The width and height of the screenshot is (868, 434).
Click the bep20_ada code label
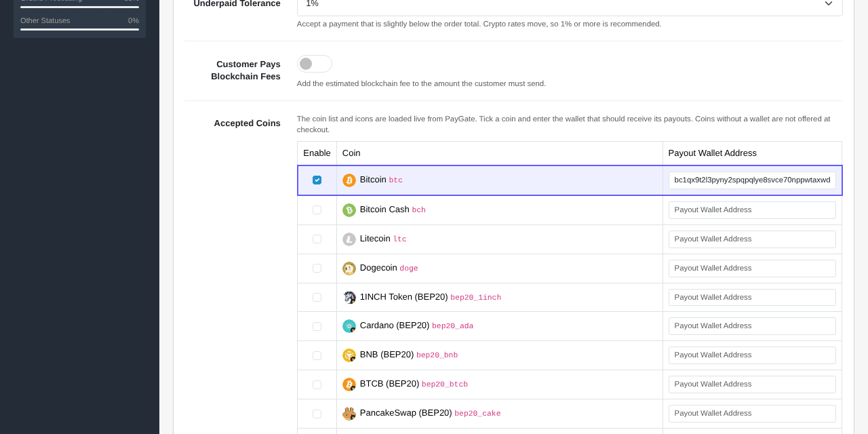point(453,326)
